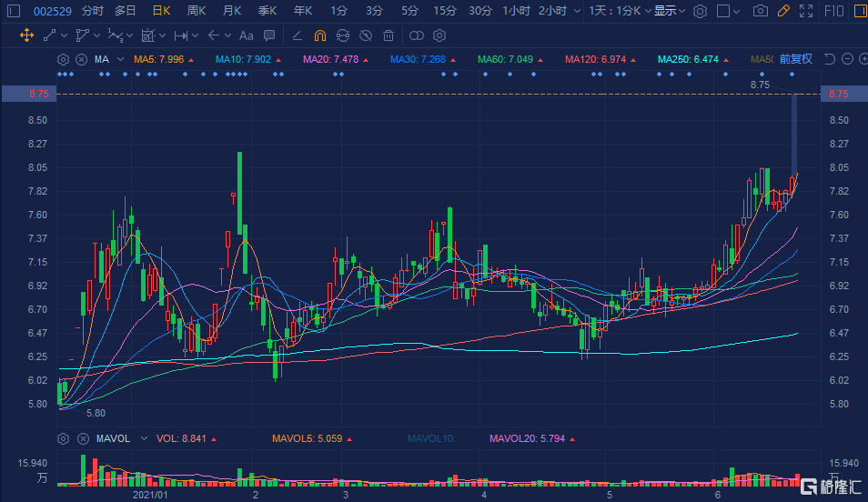Click the 前复权 adjustment link
Screen dimensions: 868x502
coord(795,59)
